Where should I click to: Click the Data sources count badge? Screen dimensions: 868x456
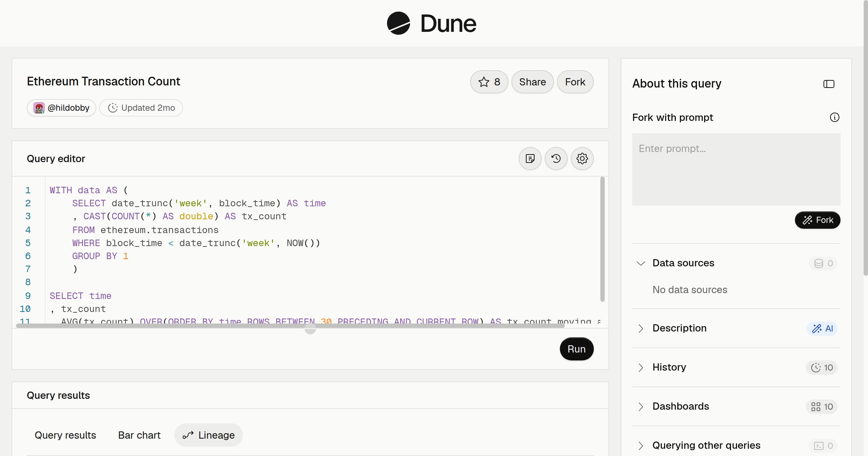coord(823,263)
